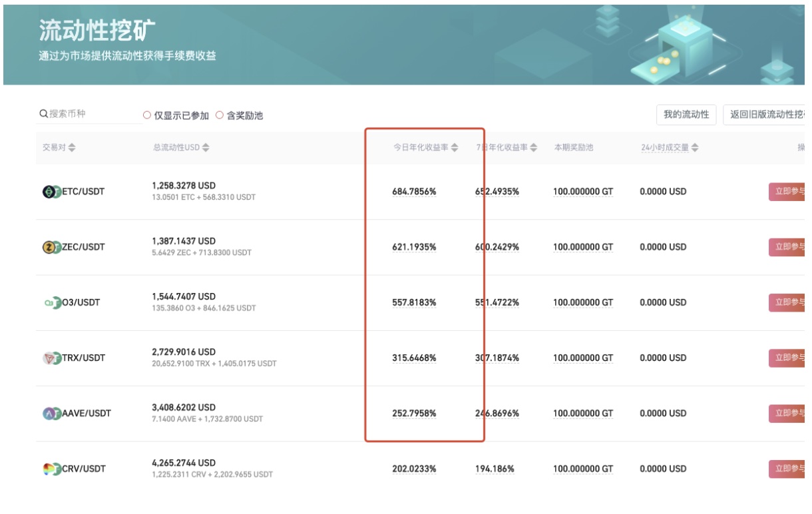Sort by 交易对 column arrows

[x=72, y=148]
